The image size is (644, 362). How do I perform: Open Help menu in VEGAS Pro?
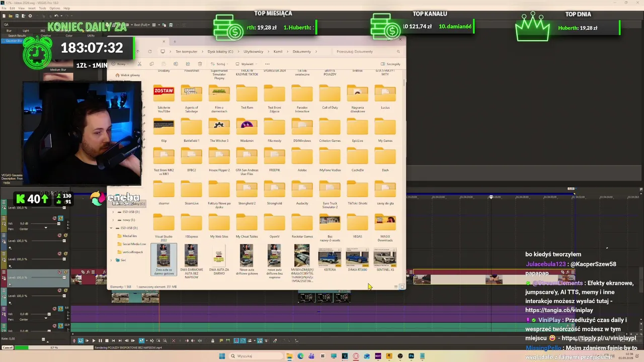click(67, 8)
